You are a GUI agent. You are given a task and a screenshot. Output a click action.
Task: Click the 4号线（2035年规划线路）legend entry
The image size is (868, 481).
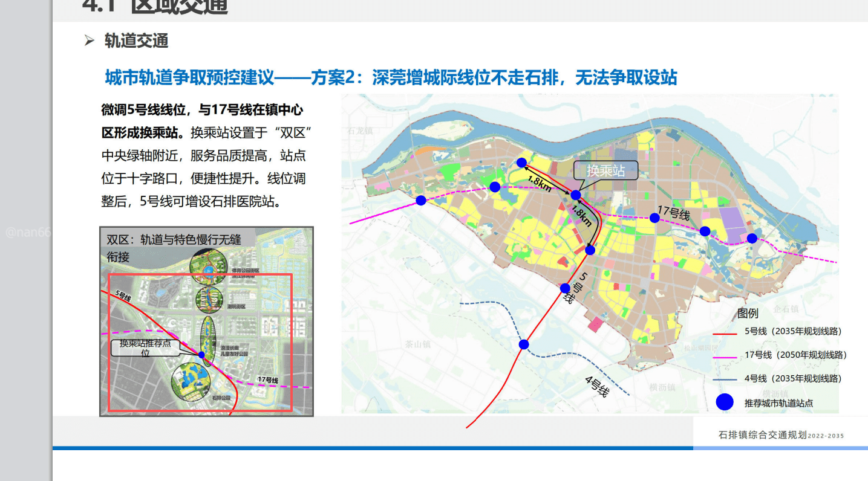(792, 378)
